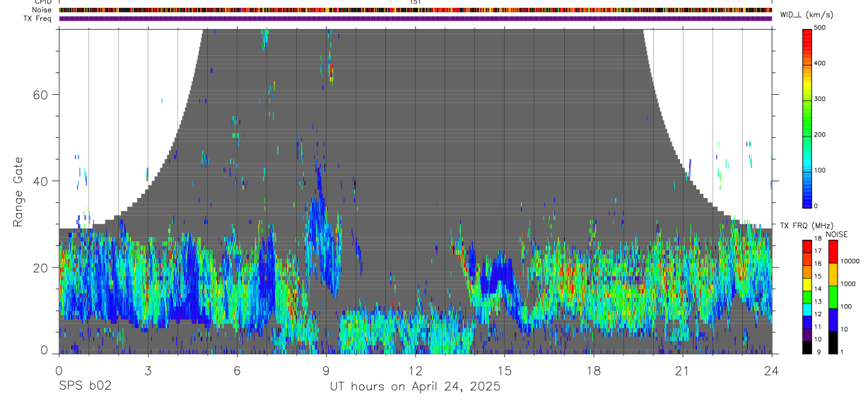Click the 13 MHz green block in TX FRQ legend
The width and height of the screenshot is (868, 401).
[x=807, y=297]
